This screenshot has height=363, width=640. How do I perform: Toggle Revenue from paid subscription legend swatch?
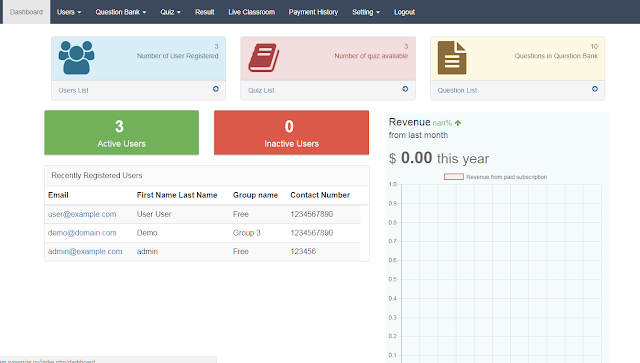click(454, 177)
